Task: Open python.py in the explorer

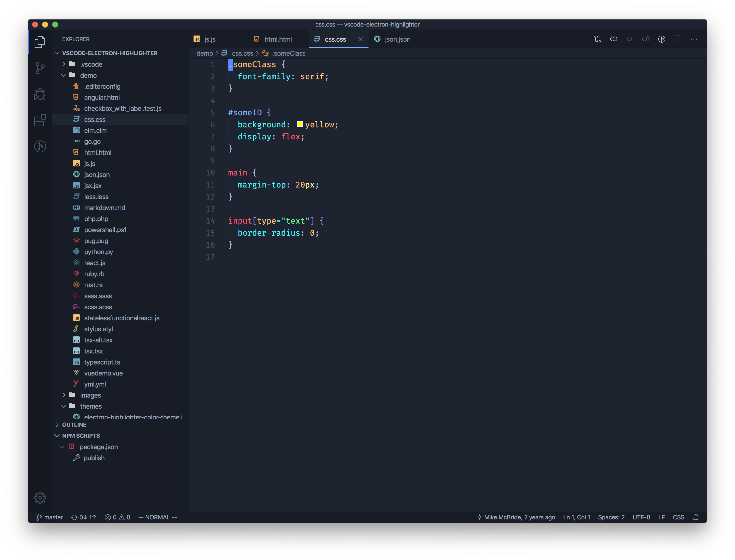Action: pyautogui.click(x=98, y=252)
